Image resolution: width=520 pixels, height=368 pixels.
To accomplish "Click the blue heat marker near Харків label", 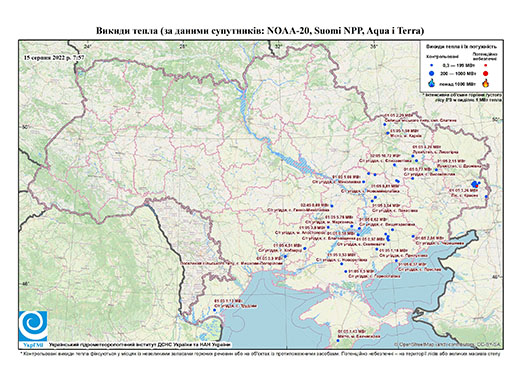I will [x=388, y=133].
